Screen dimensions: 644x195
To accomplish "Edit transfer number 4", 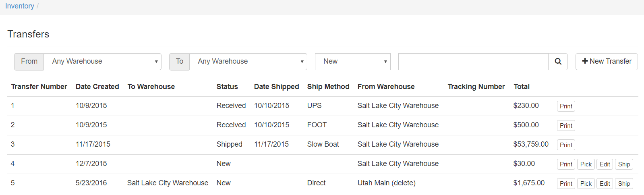I will [605, 164].
